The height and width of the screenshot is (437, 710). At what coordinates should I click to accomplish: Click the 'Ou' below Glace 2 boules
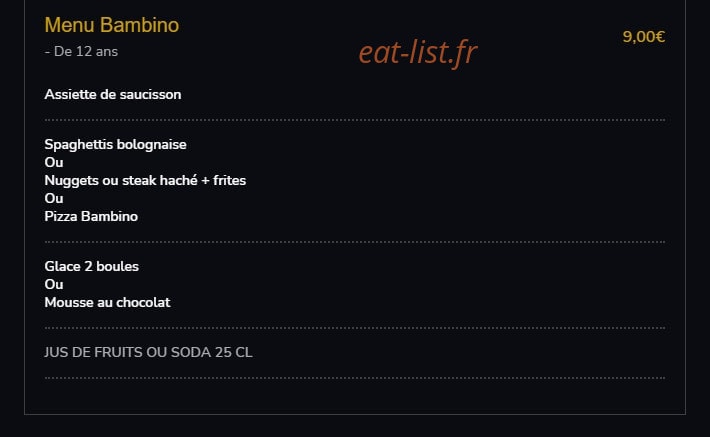point(54,284)
